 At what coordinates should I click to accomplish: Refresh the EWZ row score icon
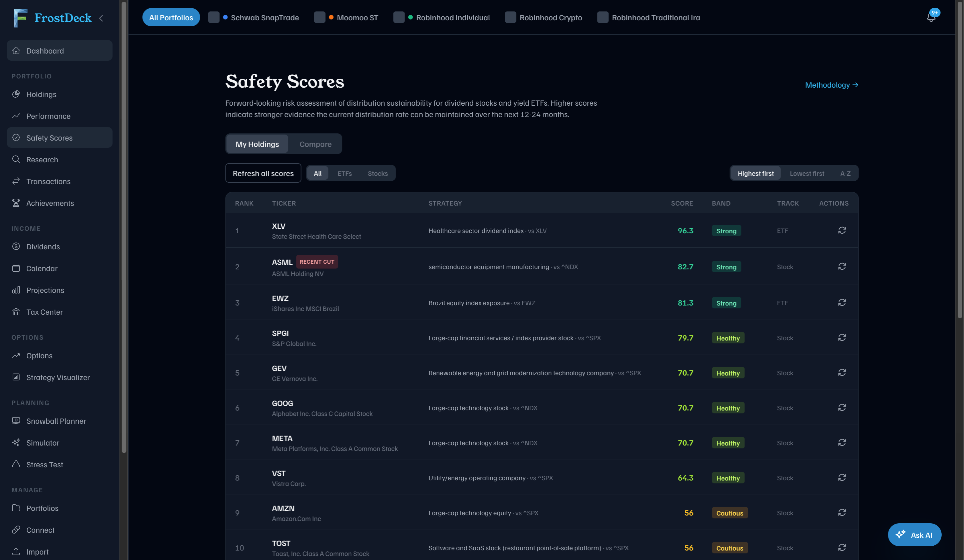click(842, 302)
